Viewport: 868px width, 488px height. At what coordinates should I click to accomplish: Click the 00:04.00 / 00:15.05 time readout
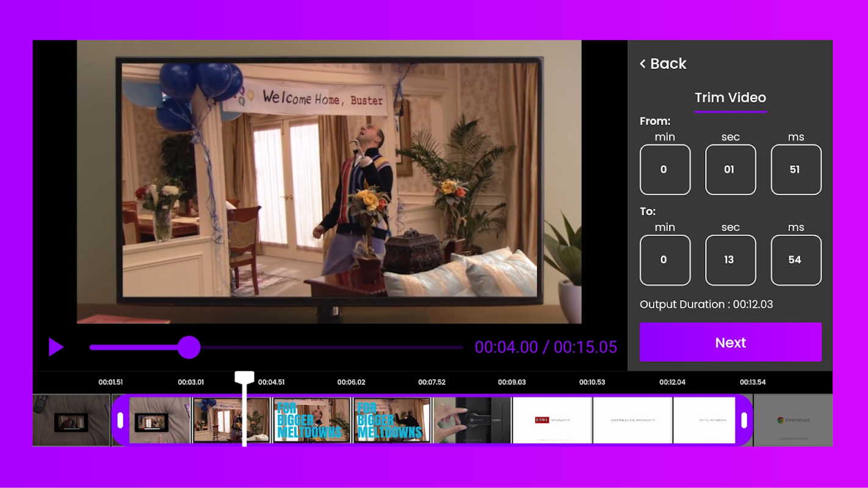[546, 347]
